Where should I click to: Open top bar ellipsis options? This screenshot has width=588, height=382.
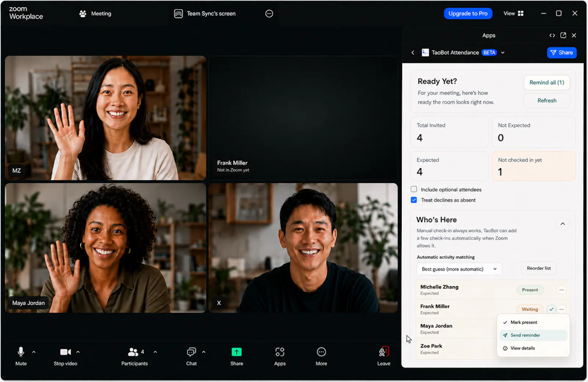coord(269,14)
